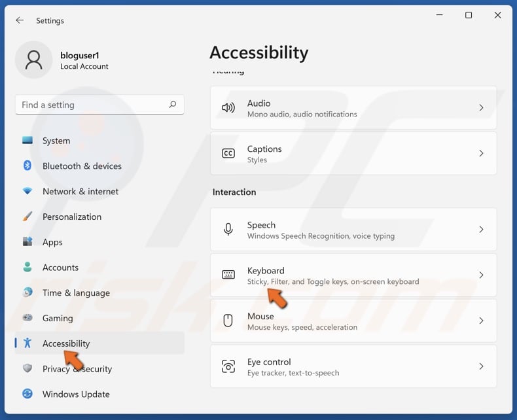Go to Time & language
This screenshot has height=420, width=517.
click(99, 292)
